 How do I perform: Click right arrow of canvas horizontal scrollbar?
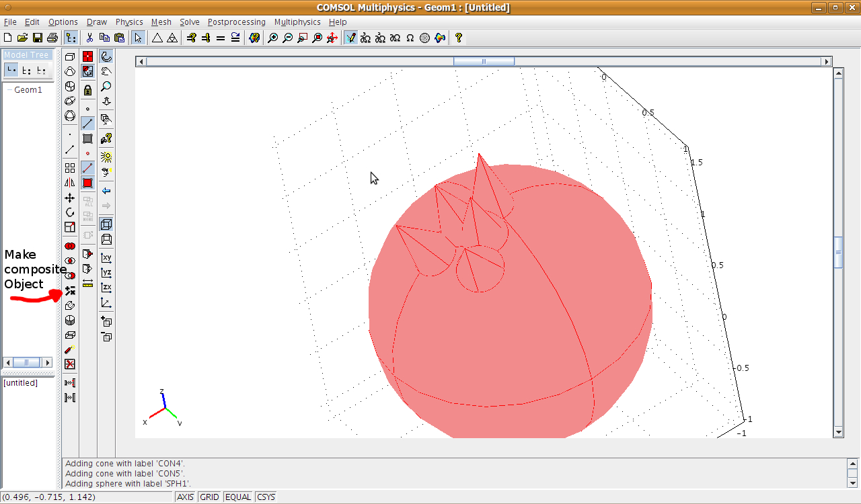tap(827, 61)
